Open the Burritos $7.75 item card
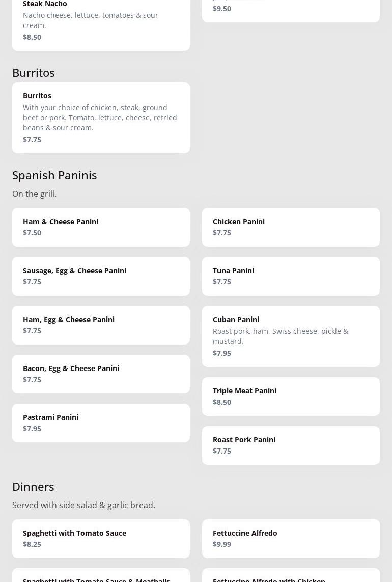Screen dimensions: 392x582 pos(101,118)
